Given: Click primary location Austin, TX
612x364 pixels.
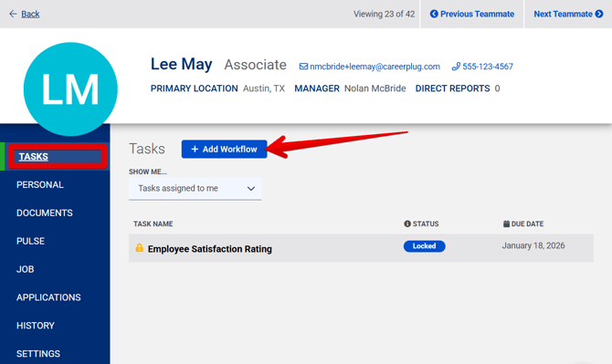Looking at the screenshot, I should click(x=264, y=88).
